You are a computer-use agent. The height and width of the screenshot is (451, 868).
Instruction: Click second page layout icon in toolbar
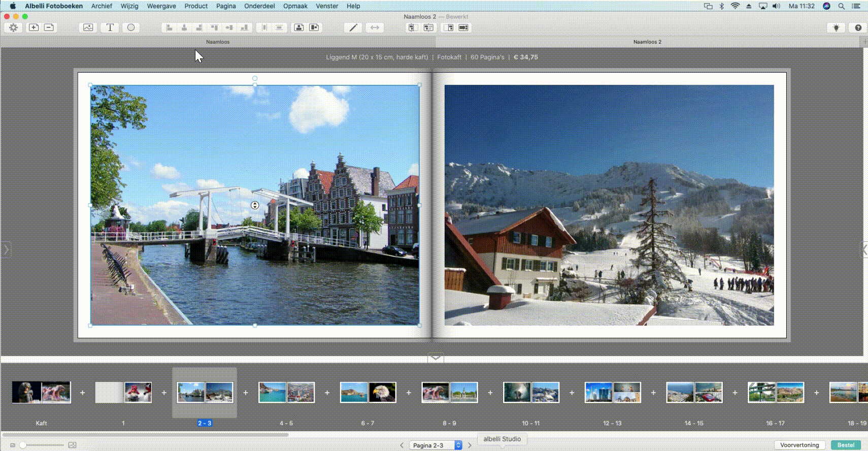[x=428, y=27]
